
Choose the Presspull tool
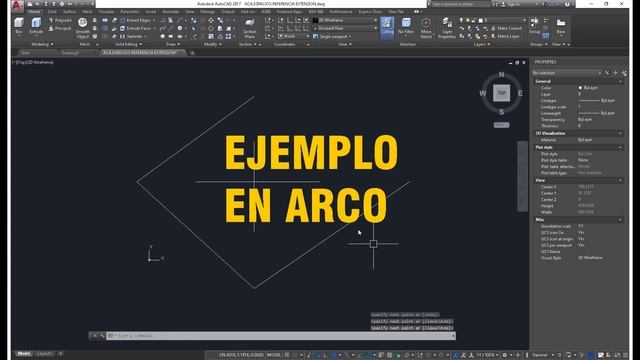point(60,29)
